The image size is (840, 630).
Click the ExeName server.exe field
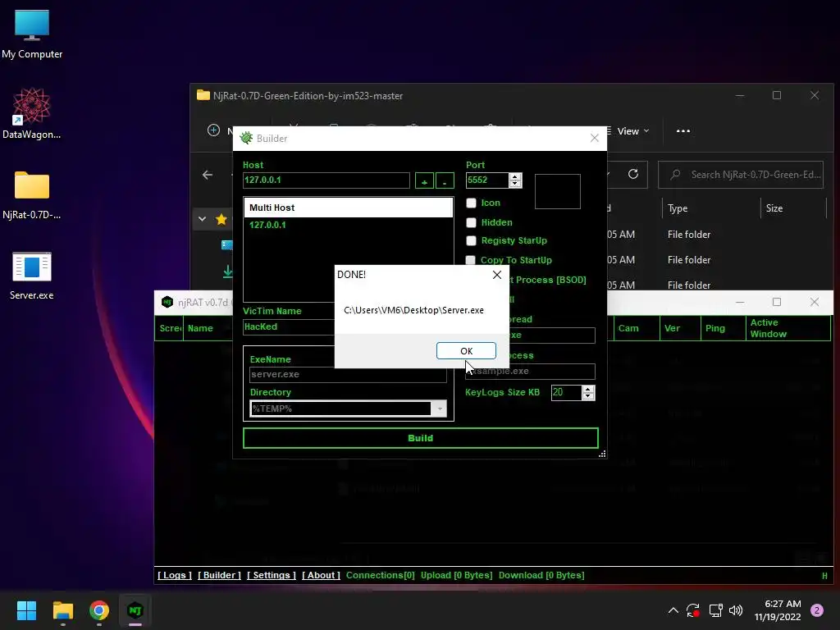[x=348, y=374]
